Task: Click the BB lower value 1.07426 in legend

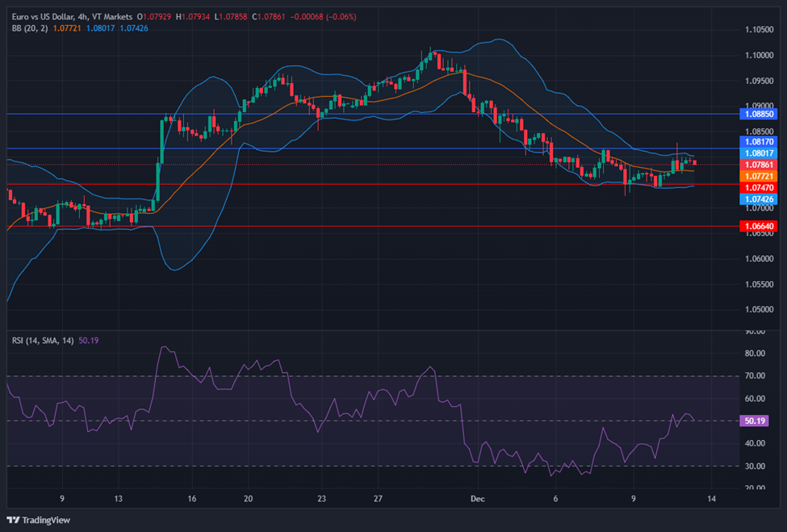Action: pyautogui.click(x=134, y=28)
